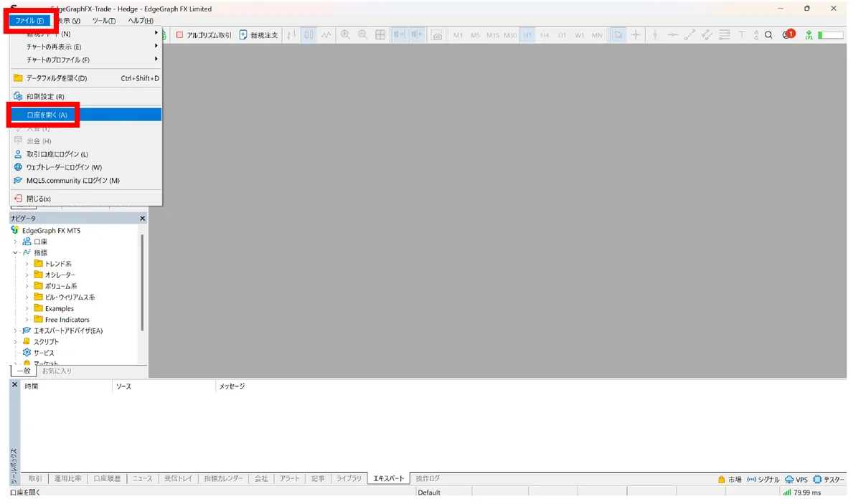
Task: Open the ヘルプ menu
Action: [141, 21]
